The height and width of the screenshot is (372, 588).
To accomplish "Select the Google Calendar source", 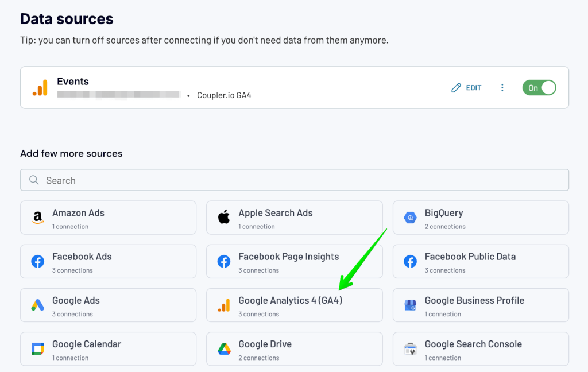I will [108, 349].
